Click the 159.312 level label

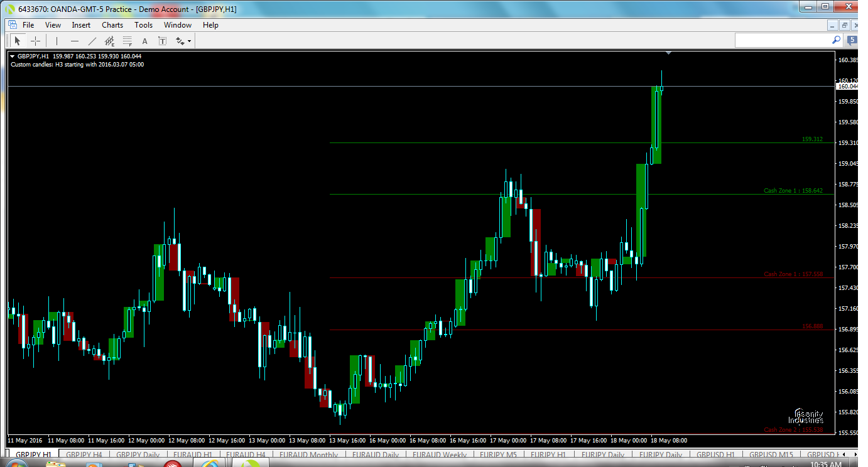coord(812,139)
